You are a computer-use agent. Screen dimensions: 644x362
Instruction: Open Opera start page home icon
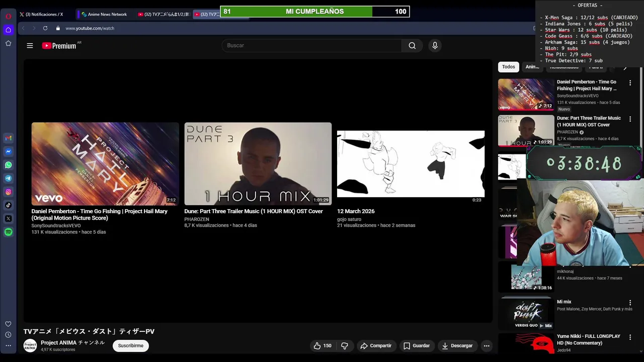[8, 30]
